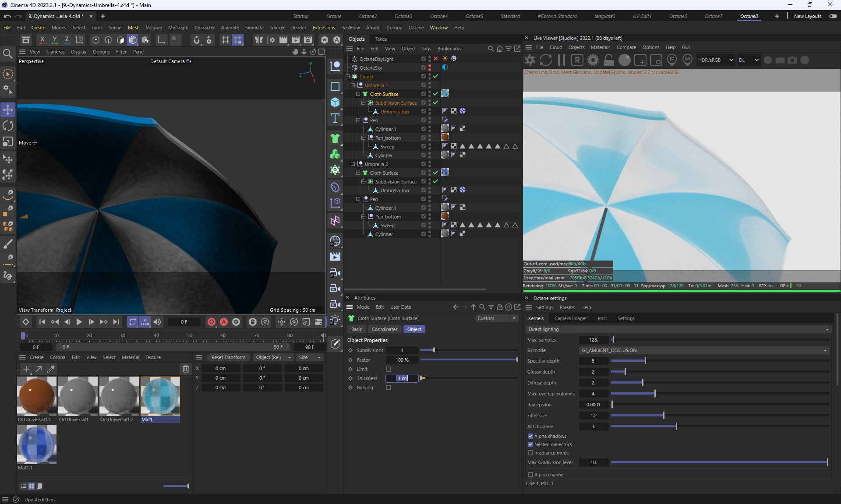Click the Live Viewer pause render icon
Image resolution: width=841 pixels, height=504 pixels.
click(562, 60)
